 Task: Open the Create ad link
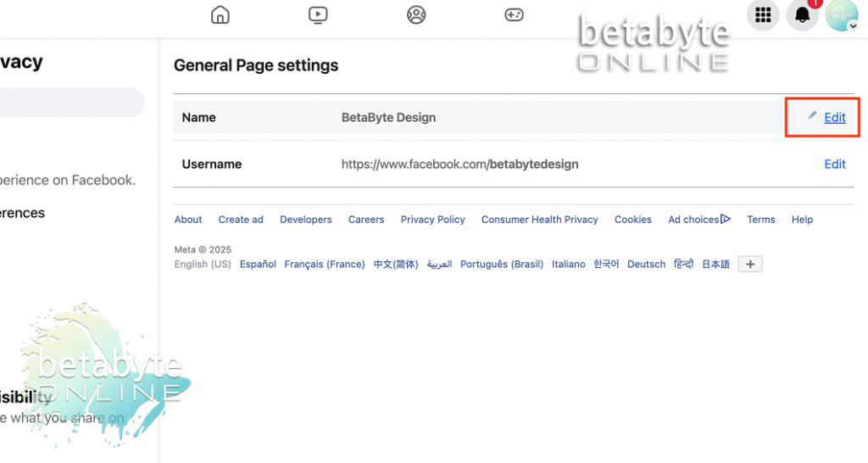[x=241, y=220]
